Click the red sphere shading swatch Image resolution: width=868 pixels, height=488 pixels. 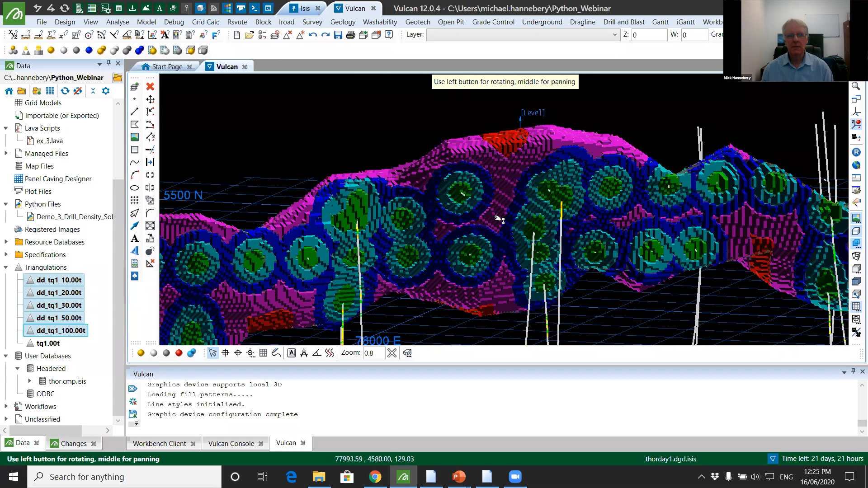point(179,353)
